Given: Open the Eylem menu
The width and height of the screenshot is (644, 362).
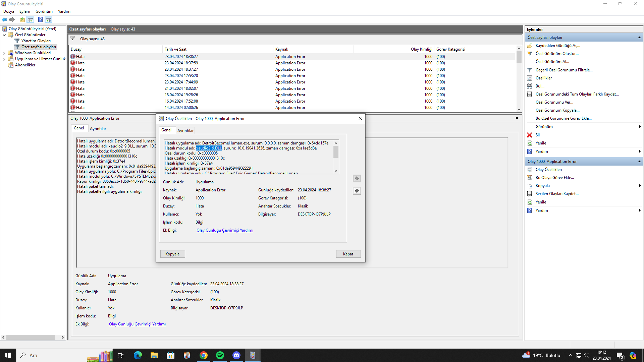Looking at the screenshot, I should click(x=25, y=11).
